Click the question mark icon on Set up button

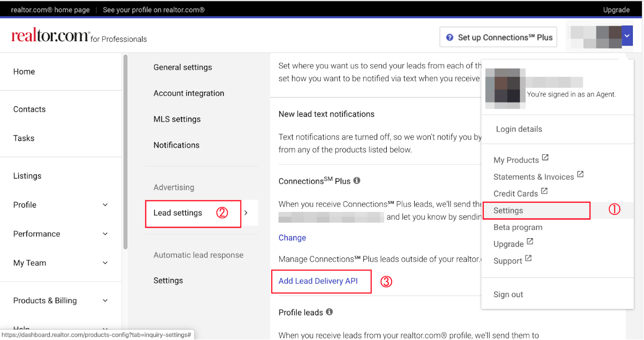[x=450, y=38]
